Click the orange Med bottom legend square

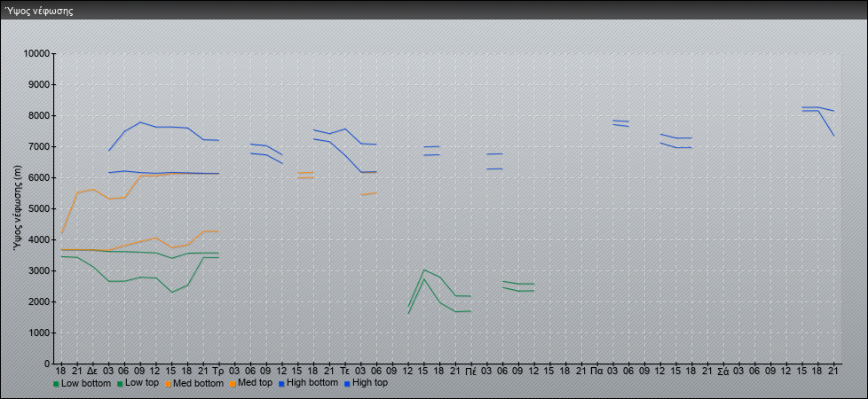click(x=168, y=384)
